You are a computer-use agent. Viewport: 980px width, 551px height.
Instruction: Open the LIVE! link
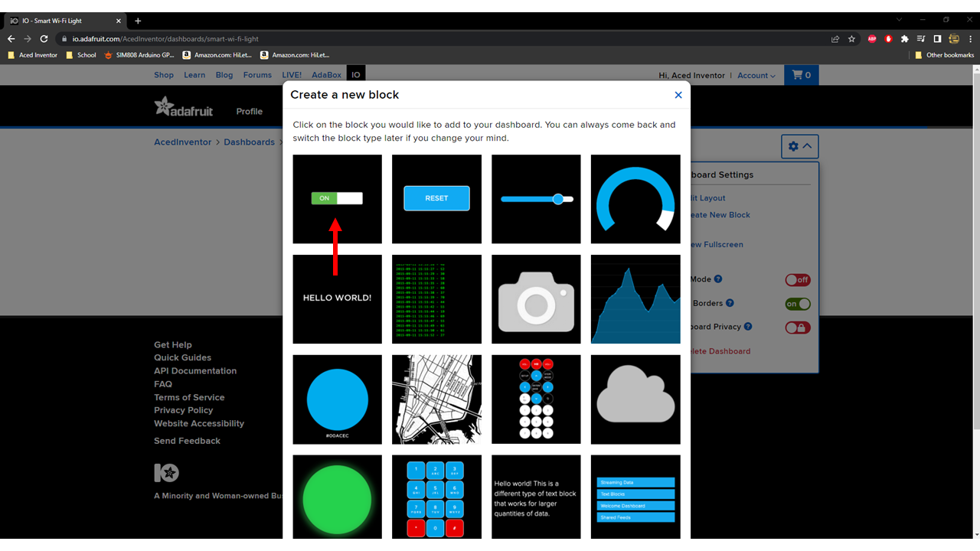(292, 75)
